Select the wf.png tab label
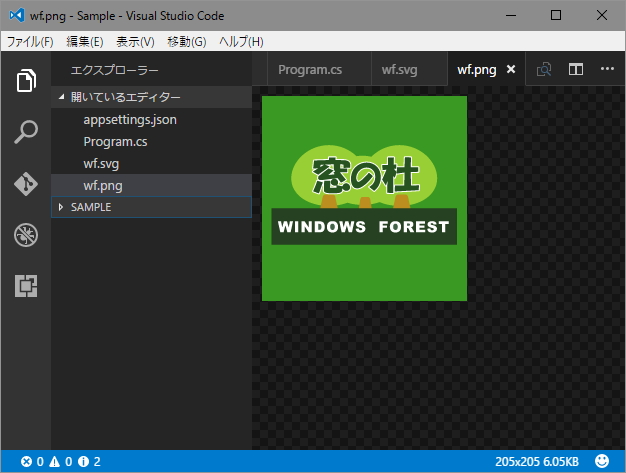Screen dimensions: 626x473 pos(477,70)
